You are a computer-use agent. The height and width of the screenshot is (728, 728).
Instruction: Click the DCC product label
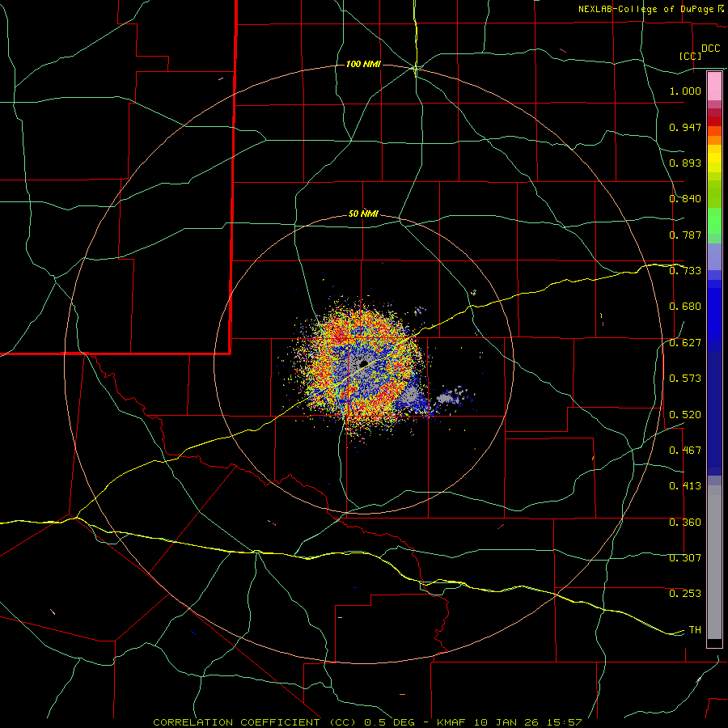coord(711,49)
